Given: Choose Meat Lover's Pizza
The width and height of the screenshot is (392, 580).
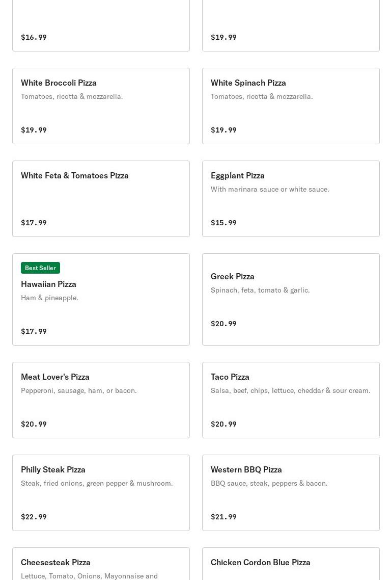Looking at the screenshot, I should tap(101, 400).
